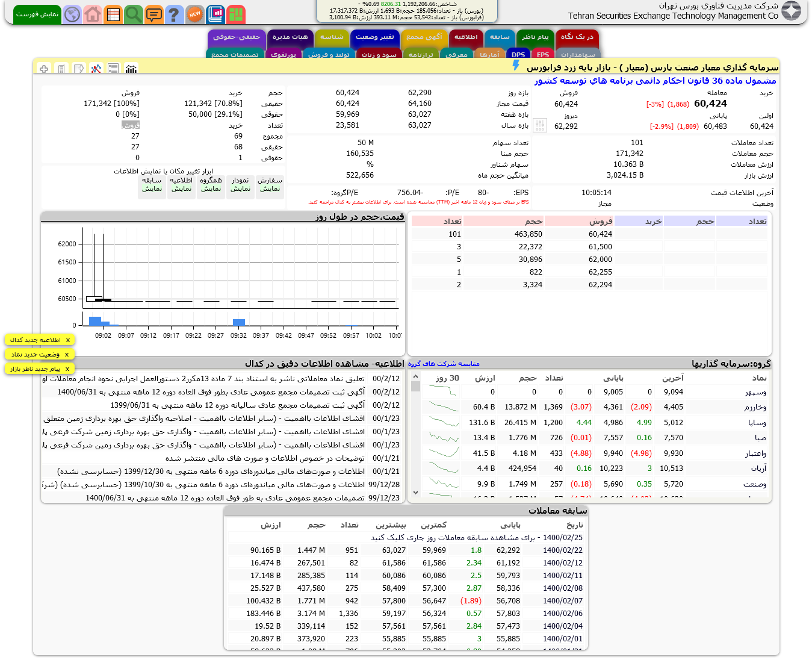Toggle نمایش under سابقه in the display tools

tap(152, 188)
